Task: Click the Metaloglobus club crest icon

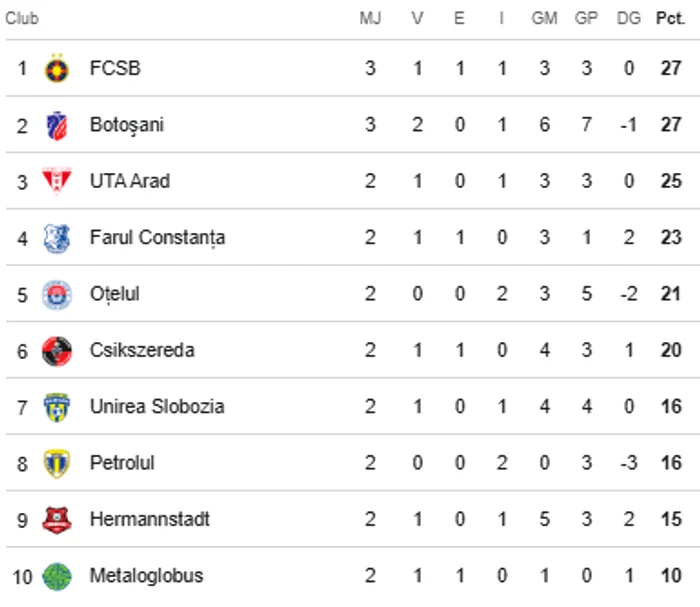Action: pos(57,577)
